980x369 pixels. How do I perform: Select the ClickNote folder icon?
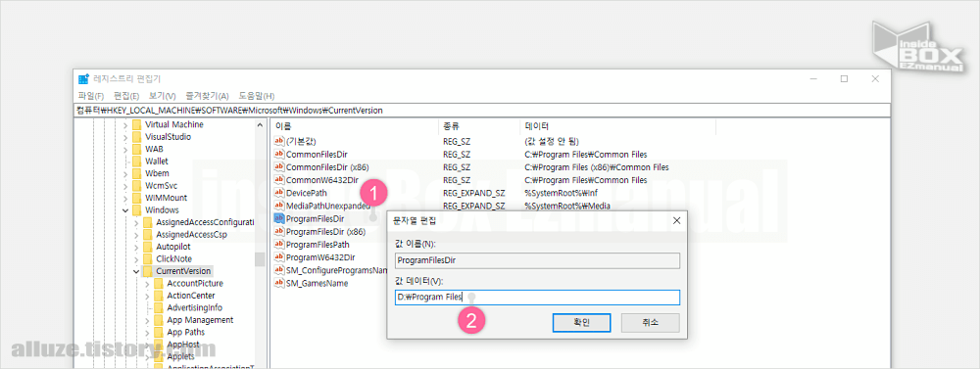click(147, 258)
